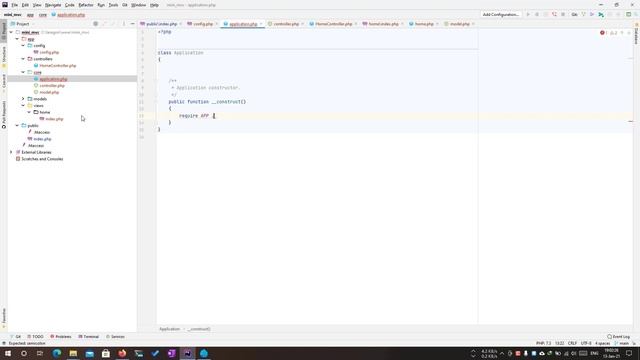640x360 pixels.
Task: Collapse the controllers folder
Action: pyautogui.click(x=23, y=59)
